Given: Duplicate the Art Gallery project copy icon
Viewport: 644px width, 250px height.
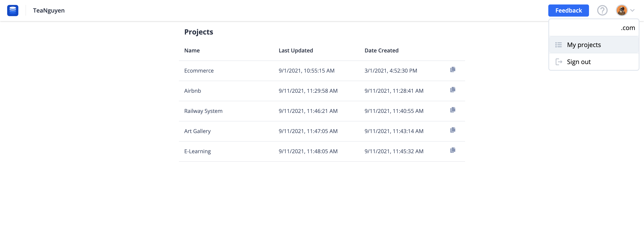Looking at the screenshot, I should (x=453, y=130).
